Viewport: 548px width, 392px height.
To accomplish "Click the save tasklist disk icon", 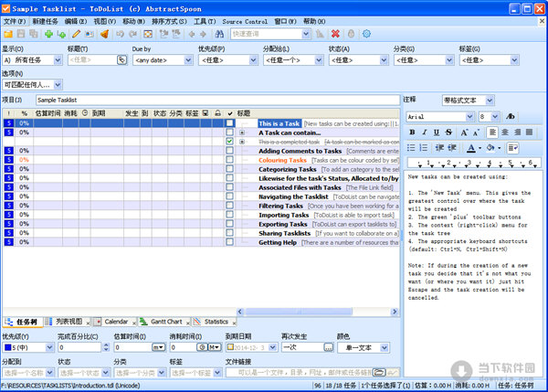I will [x=21, y=34].
